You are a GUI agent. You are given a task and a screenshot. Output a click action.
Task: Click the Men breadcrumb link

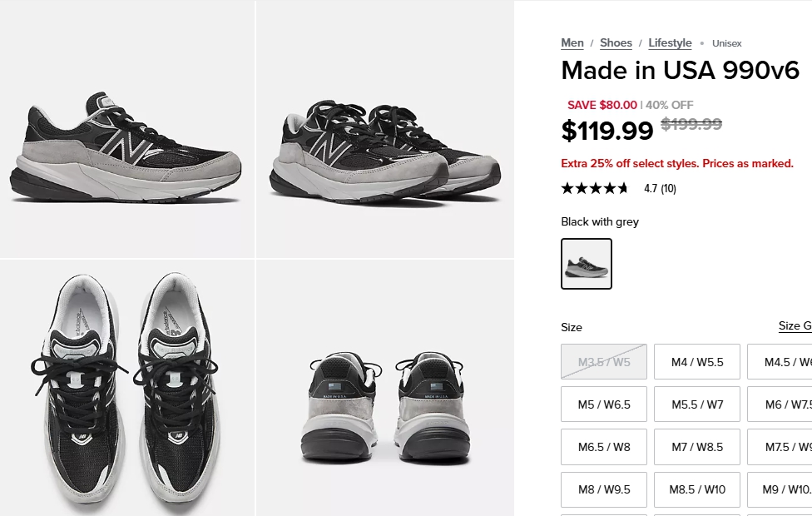click(x=572, y=43)
